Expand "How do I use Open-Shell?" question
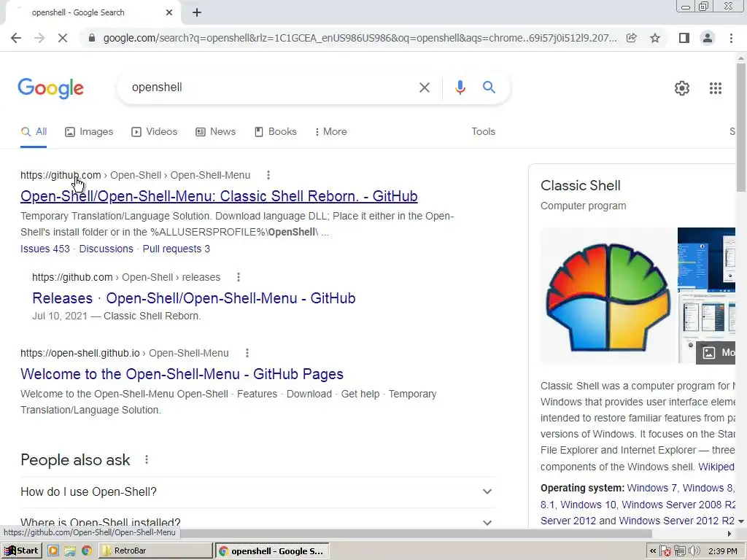This screenshot has width=747, height=560. click(x=259, y=492)
